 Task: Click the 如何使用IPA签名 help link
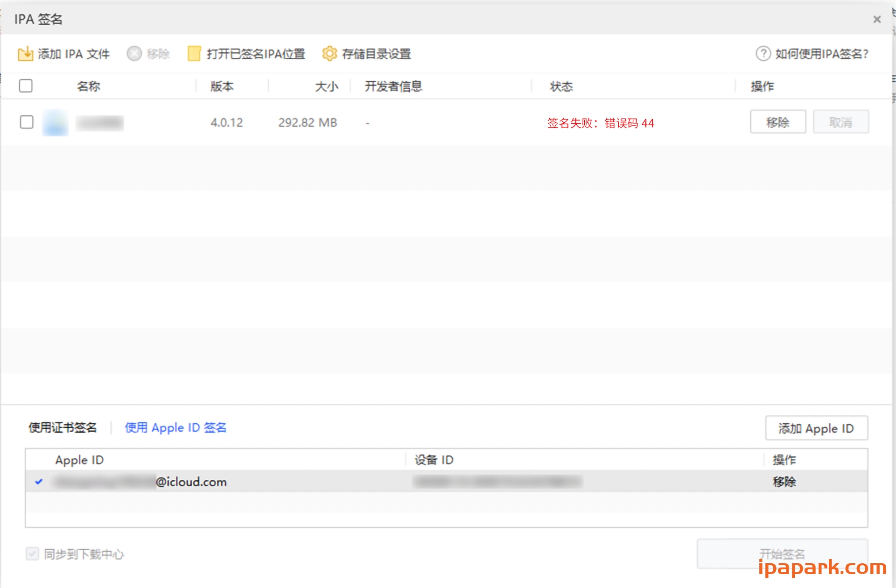tap(821, 54)
